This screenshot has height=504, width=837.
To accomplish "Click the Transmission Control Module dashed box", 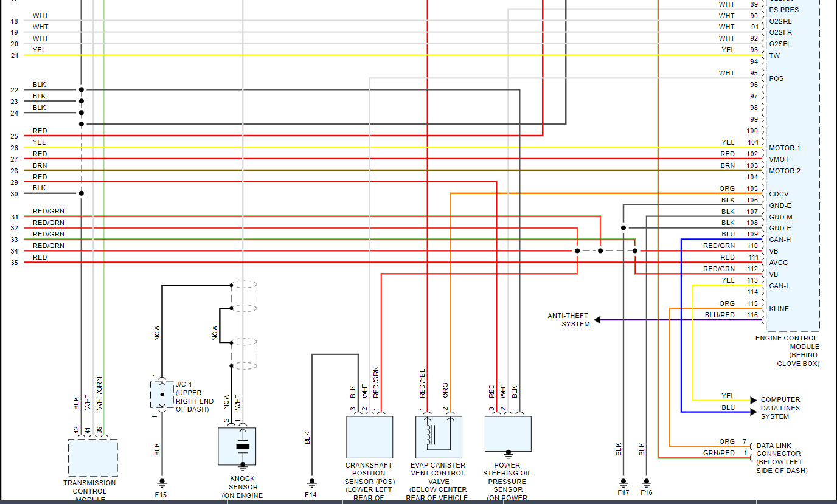I will coord(92,458).
